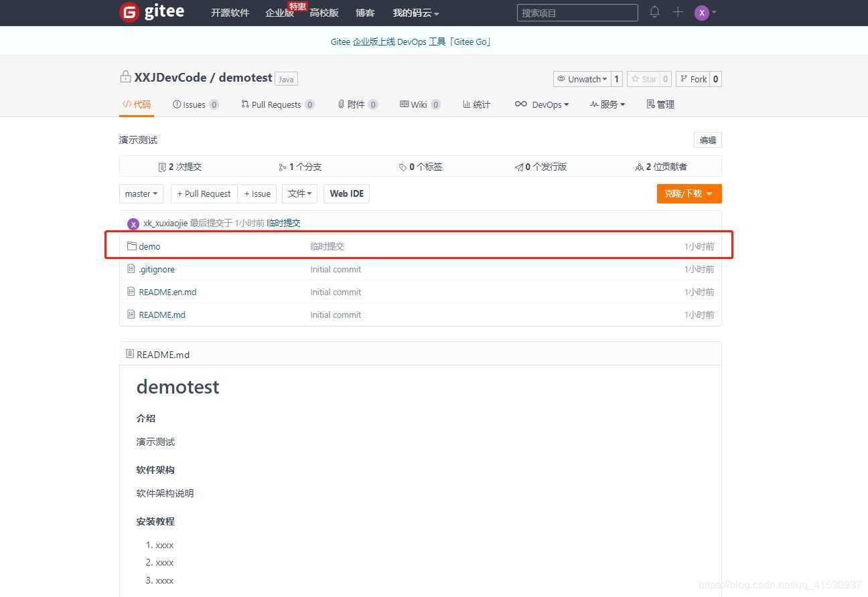Click the 搜索项目 search field
This screenshot has width=868, height=597.
click(577, 13)
